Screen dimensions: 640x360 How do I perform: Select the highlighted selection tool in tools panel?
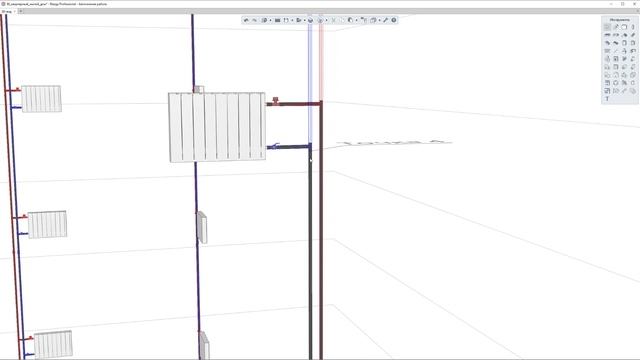click(607, 27)
